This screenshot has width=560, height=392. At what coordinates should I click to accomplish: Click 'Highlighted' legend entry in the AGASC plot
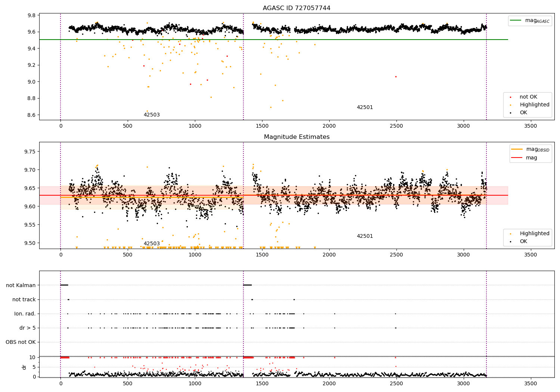click(534, 105)
